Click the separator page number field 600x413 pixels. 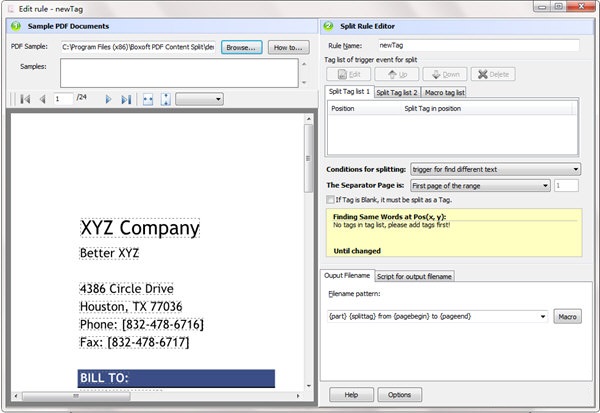pyautogui.click(x=566, y=186)
